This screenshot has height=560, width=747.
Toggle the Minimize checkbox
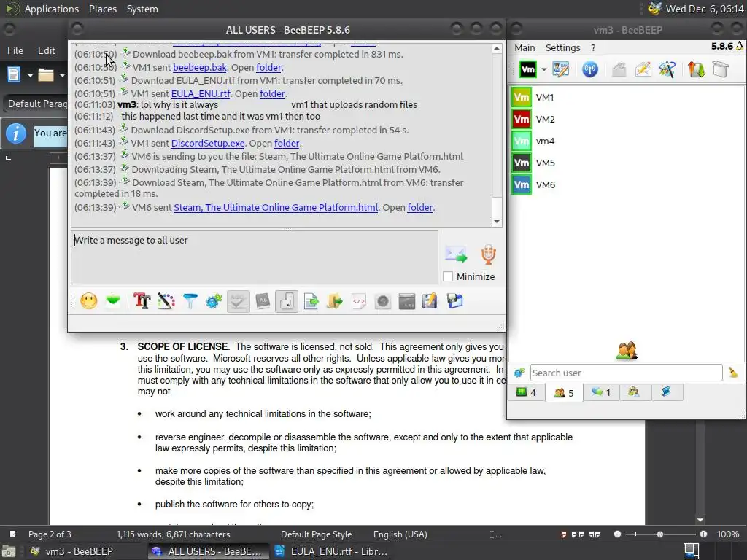[448, 276]
